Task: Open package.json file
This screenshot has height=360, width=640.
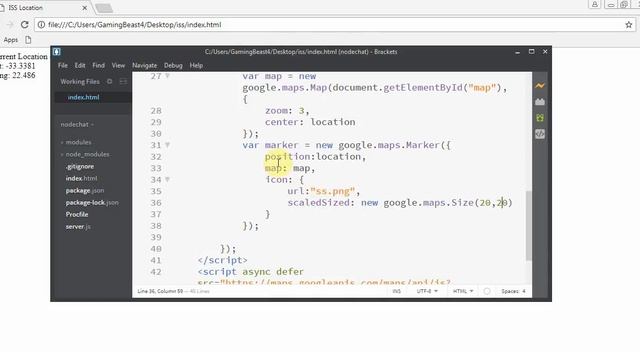Action: point(84,191)
